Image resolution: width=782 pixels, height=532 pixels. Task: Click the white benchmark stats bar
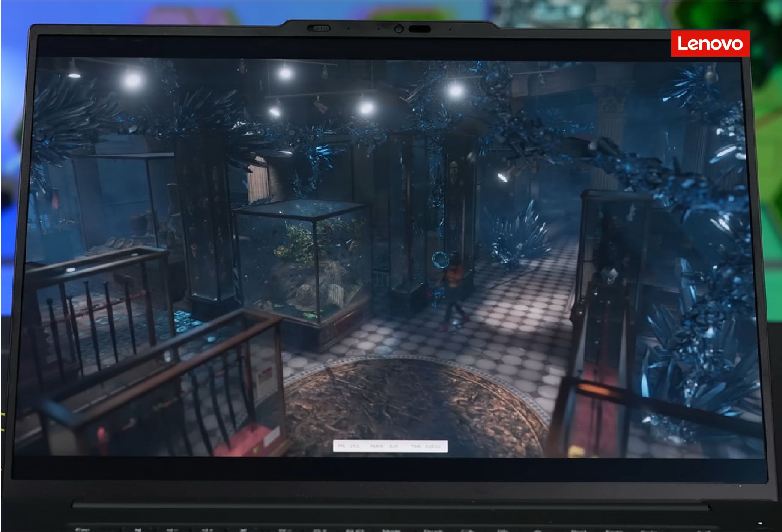pos(390,446)
